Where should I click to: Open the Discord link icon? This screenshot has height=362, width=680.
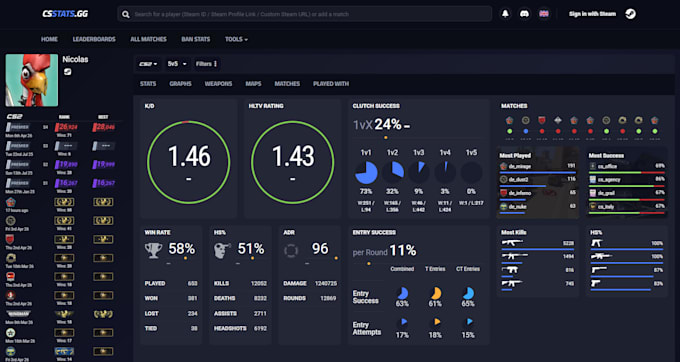click(525, 14)
